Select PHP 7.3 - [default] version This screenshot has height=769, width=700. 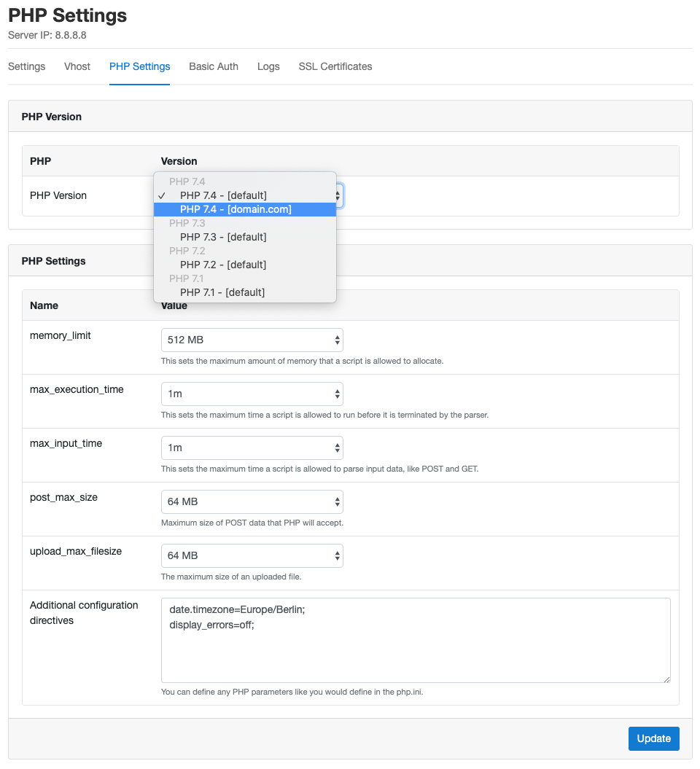coord(245,237)
